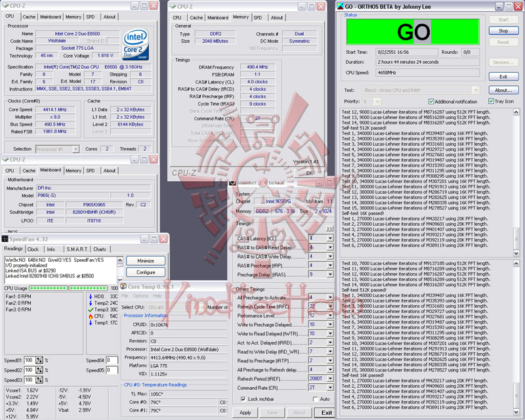Click the Speed02 spinner icon in SpeedFan
525x420 pixels.
(39, 370)
